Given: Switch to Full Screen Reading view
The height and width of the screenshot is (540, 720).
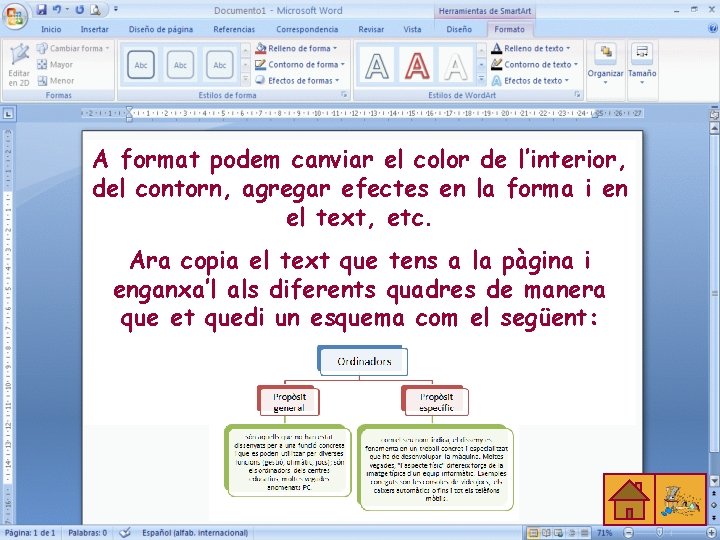Looking at the screenshot, I should 546,533.
